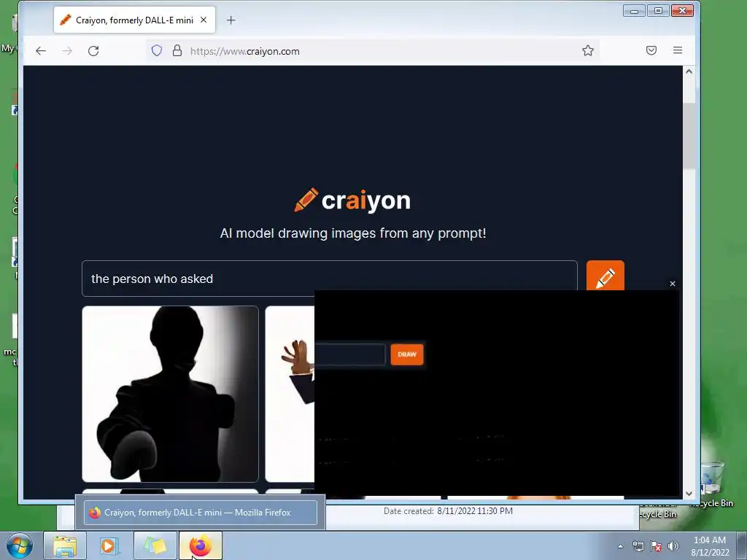Click the vertical scrollbar thumb
This screenshot has width=747, height=560.
[x=689, y=136]
